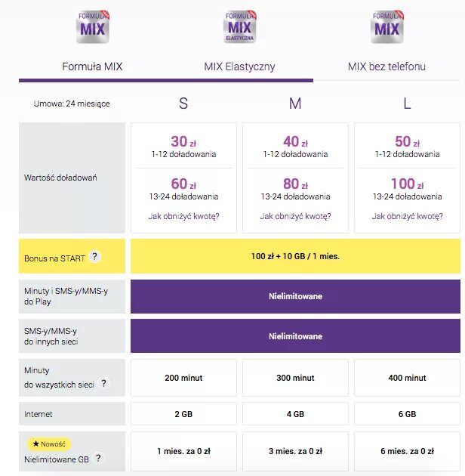Screen dimensions: 465x476
Task: Select the L plan column header
Action: [407, 104]
